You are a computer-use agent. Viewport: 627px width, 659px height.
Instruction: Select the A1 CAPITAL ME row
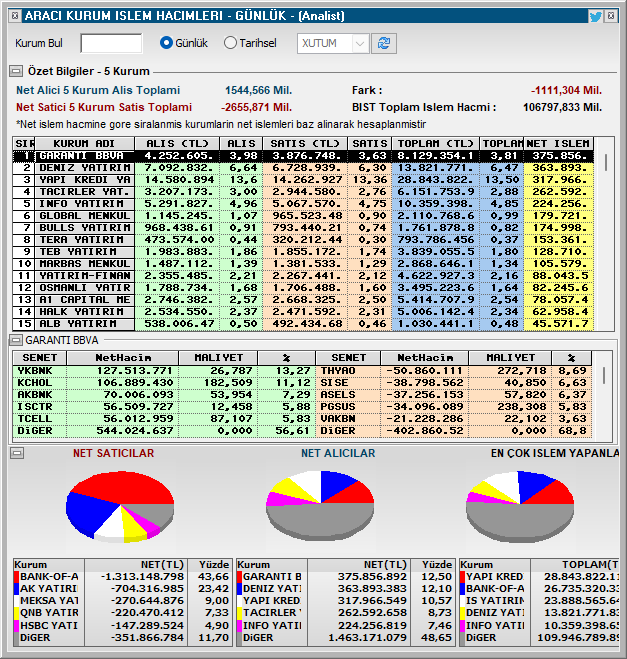[x=303, y=300]
